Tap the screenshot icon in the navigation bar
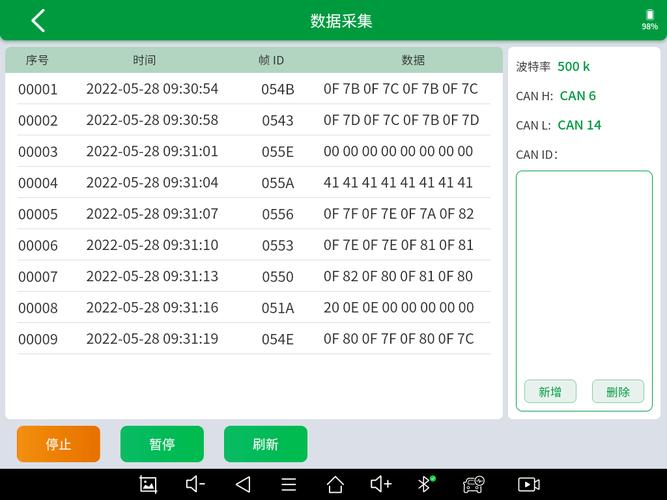This screenshot has height=500, width=667. pos(148,484)
